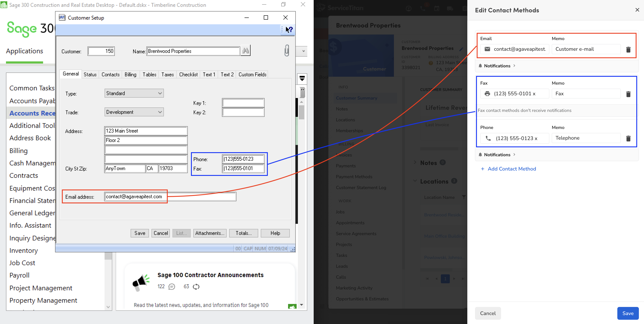Click Add Contact Method link
Viewport: 644px width, 324px height.
511,169
